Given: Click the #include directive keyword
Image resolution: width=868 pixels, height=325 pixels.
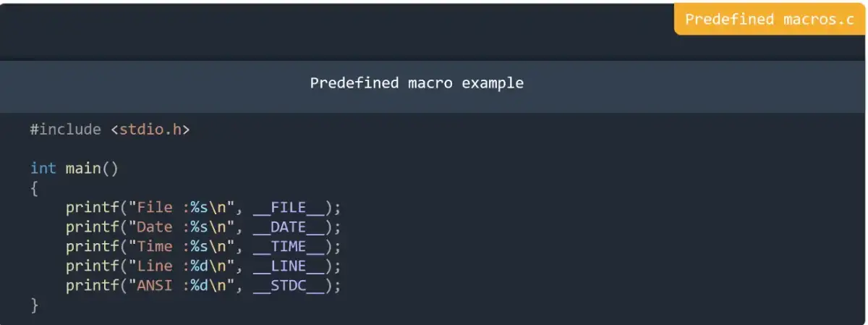Looking at the screenshot, I should [x=65, y=130].
